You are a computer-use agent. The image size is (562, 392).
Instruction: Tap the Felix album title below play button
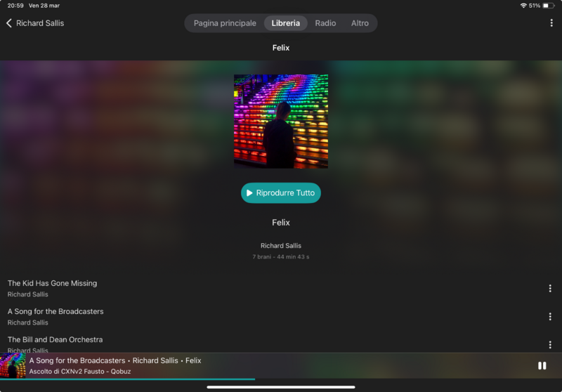280,223
